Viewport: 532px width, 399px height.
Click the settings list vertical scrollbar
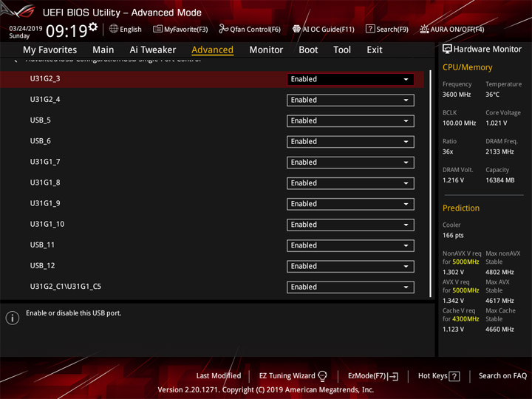430,183
